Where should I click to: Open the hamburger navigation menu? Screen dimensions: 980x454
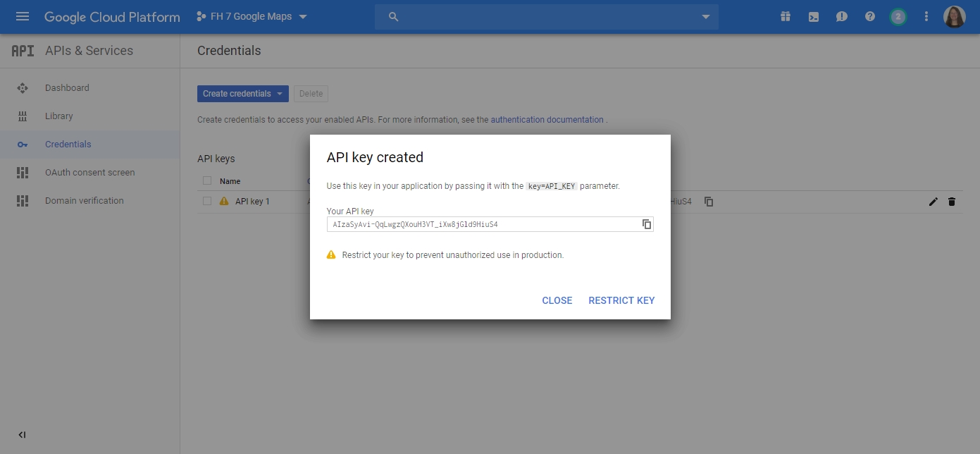coord(23,16)
